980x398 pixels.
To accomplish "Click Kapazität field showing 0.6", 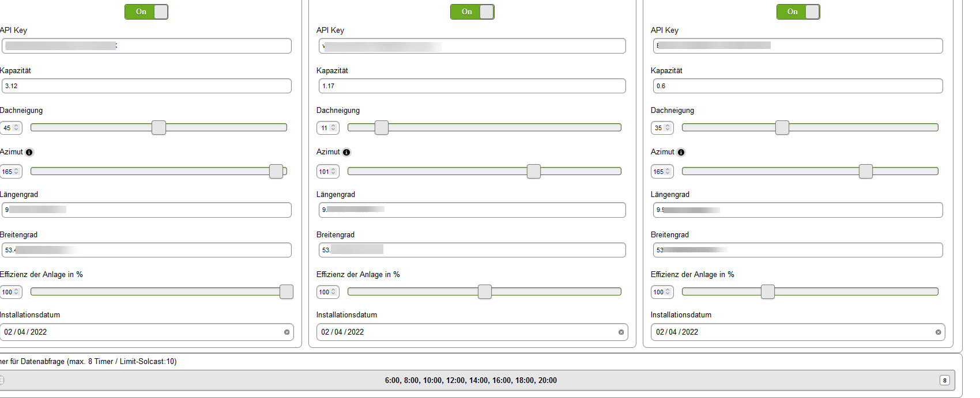I will pyautogui.click(x=798, y=86).
